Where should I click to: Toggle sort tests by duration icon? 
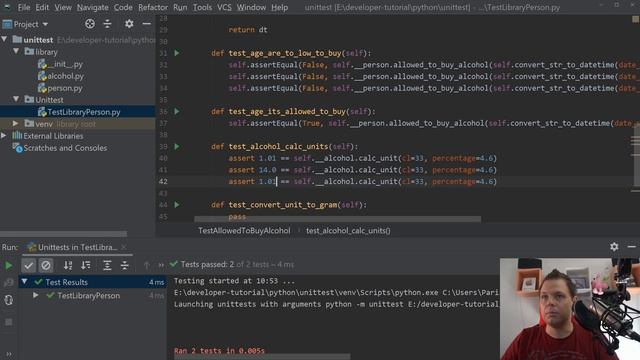click(86, 266)
